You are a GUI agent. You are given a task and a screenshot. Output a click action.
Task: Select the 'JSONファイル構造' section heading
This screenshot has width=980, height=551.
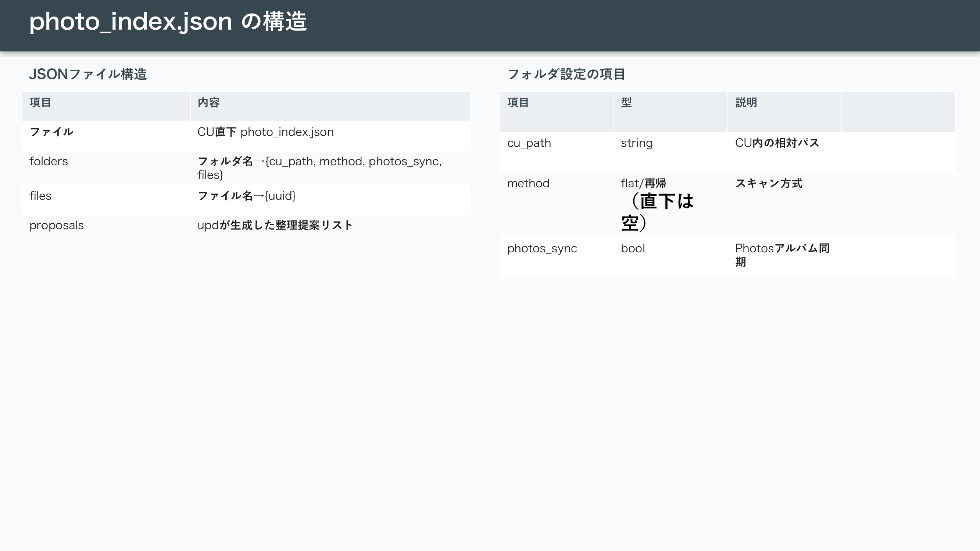point(88,74)
